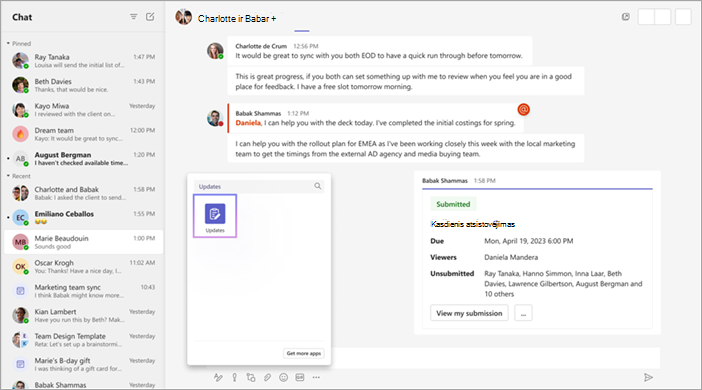The width and height of the screenshot is (702, 390).
Task: Click message 'This is great progress' bubble
Action: (406, 81)
